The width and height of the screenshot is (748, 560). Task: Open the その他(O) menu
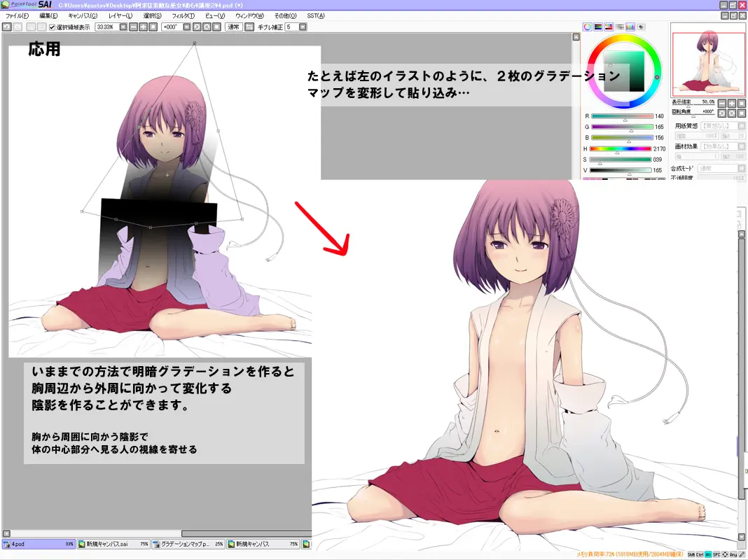point(285,15)
